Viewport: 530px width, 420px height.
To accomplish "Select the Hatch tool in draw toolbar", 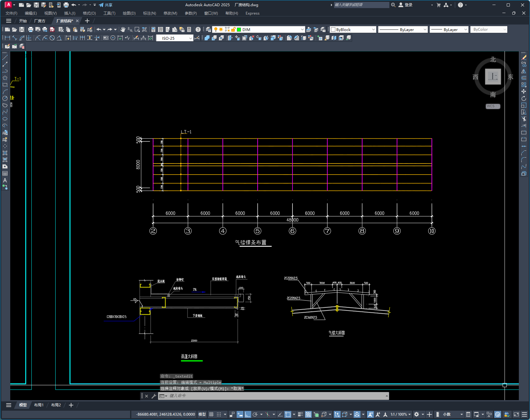I will tap(5, 153).
